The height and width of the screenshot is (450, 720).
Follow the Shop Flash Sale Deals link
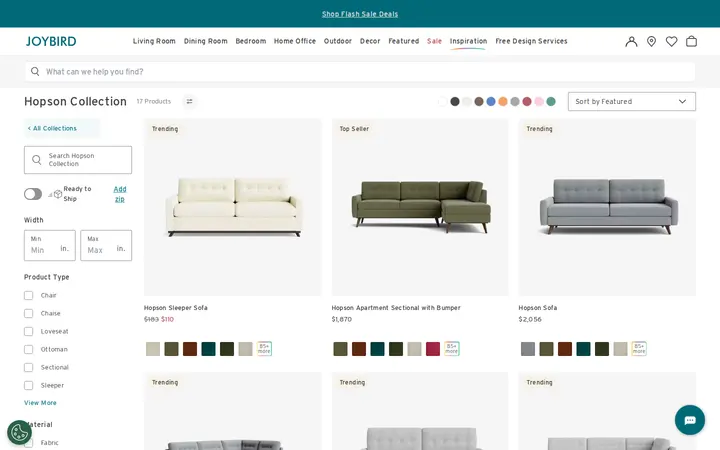pyautogui.click(x=360, y=14)
